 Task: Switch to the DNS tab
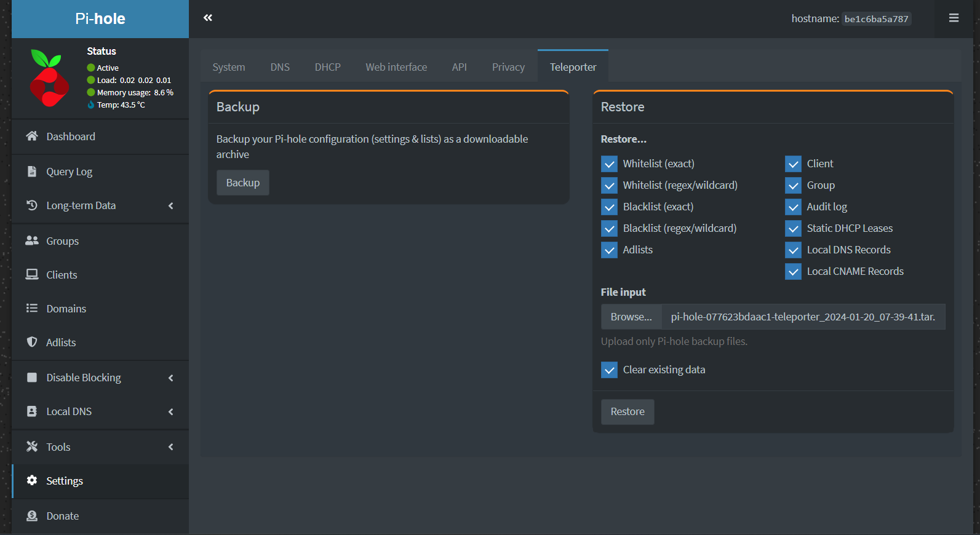click(x=280, y=67)
